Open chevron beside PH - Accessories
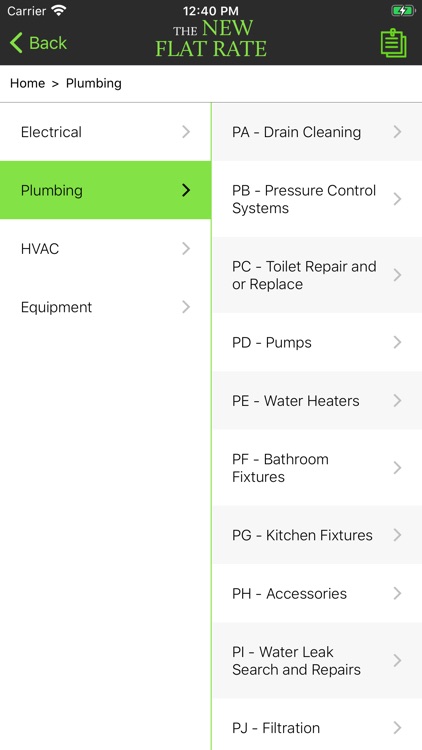 [x=397, y=594]
